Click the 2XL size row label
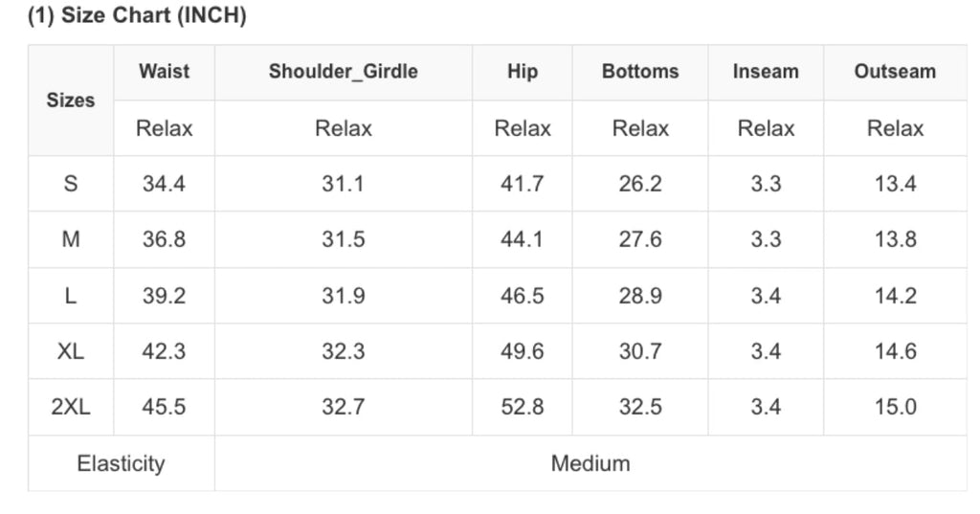980x514 pixels. pos(71,407)
